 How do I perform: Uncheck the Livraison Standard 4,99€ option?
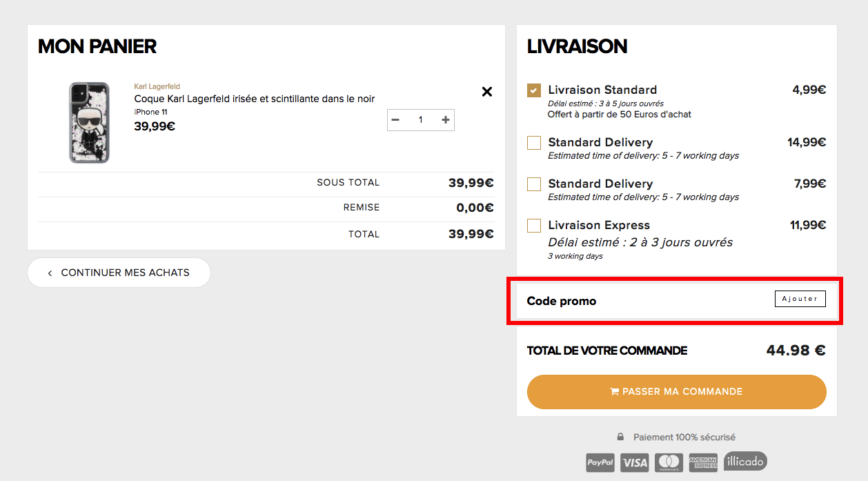534,90
